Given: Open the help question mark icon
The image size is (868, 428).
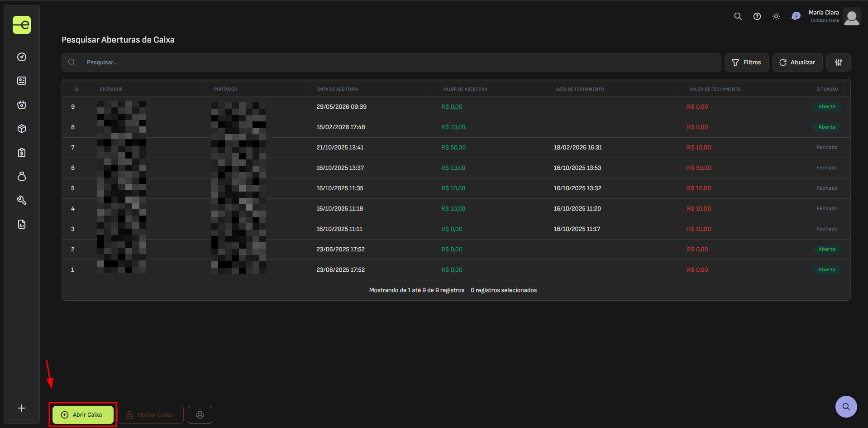Looking at the screenshot, I should pos(757,16).
